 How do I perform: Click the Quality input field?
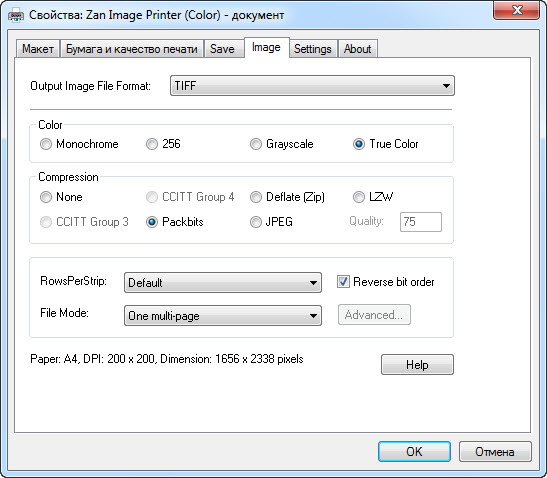pyautogui.click(x=421, y=222)
